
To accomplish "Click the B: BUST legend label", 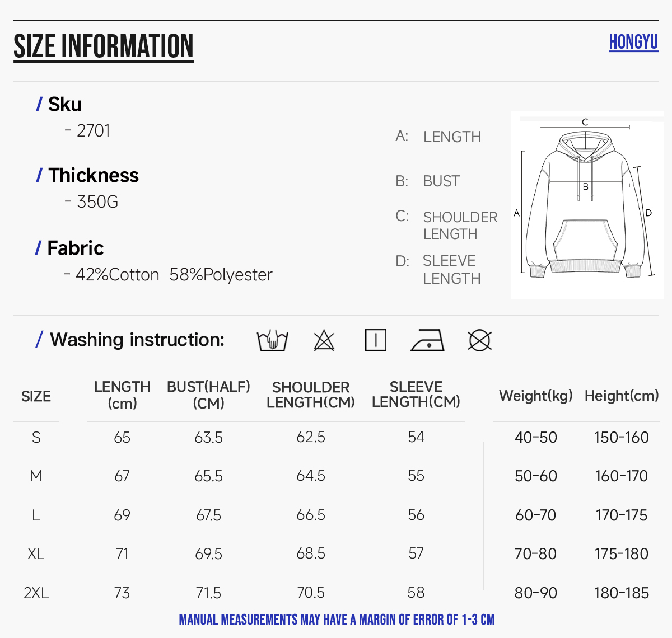I will (428, 181).
